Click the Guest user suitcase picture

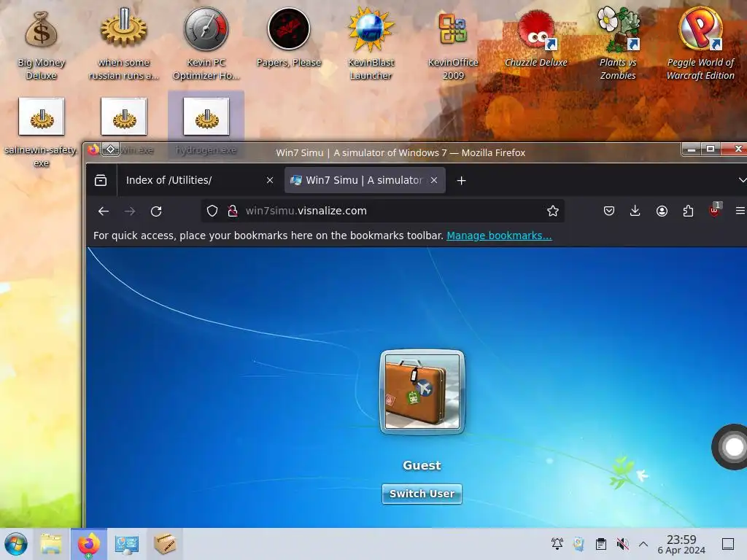[422, 392]
